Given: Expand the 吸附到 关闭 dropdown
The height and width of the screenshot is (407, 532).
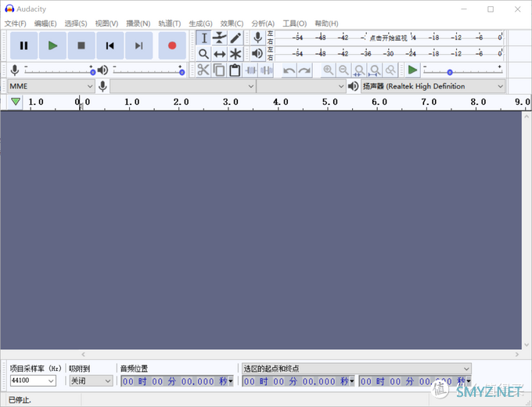Looking at the screenshot, I should coord(108,381).
